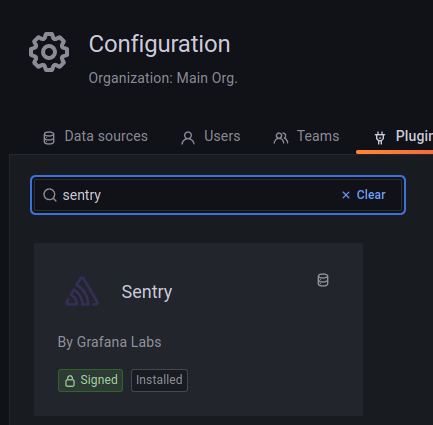This screenshot has width=433, height=425.
Task: Switch to the Users tab
Action: point(211,137)
